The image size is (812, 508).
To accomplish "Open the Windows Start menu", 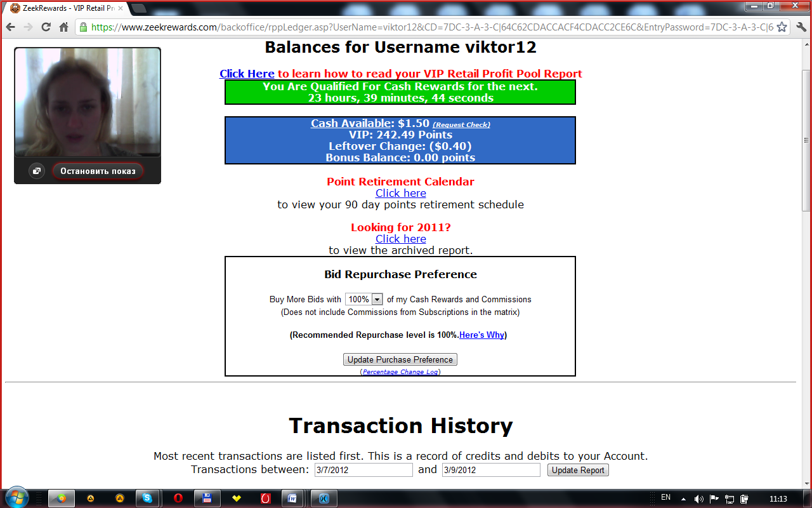I will [16, 498].
